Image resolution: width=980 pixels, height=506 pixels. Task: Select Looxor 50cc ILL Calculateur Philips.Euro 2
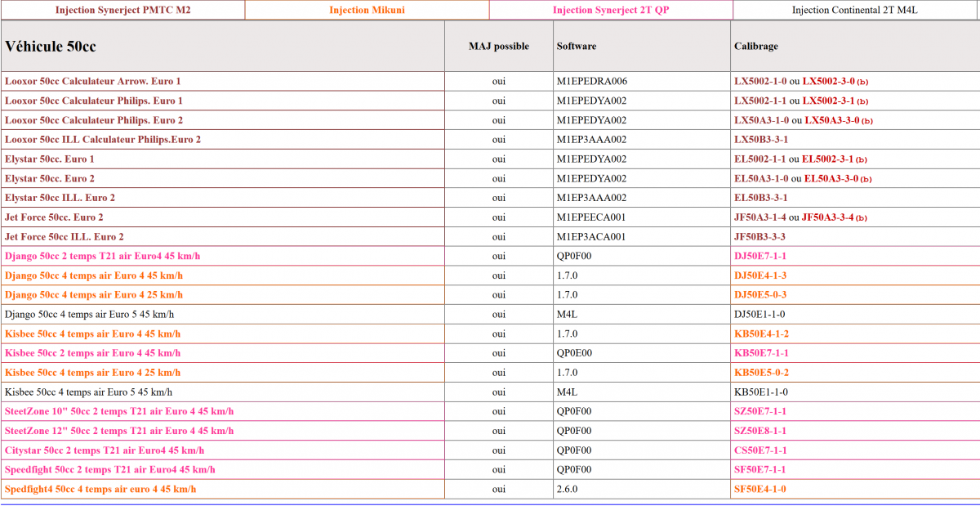pyautogui.click(x=103, y=140)
